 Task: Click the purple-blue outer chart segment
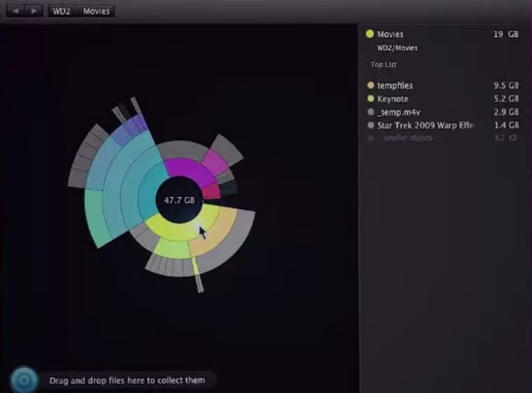(x=131, y=129)
